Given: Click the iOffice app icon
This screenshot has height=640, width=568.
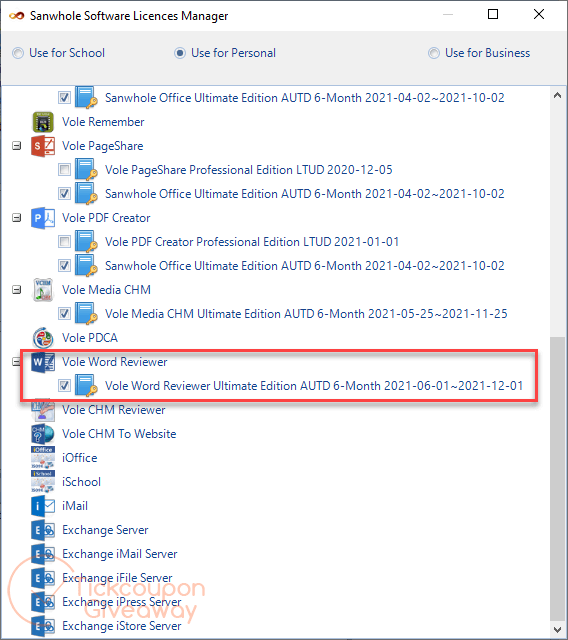Looking at the screenshot, I should pos(43,458).
